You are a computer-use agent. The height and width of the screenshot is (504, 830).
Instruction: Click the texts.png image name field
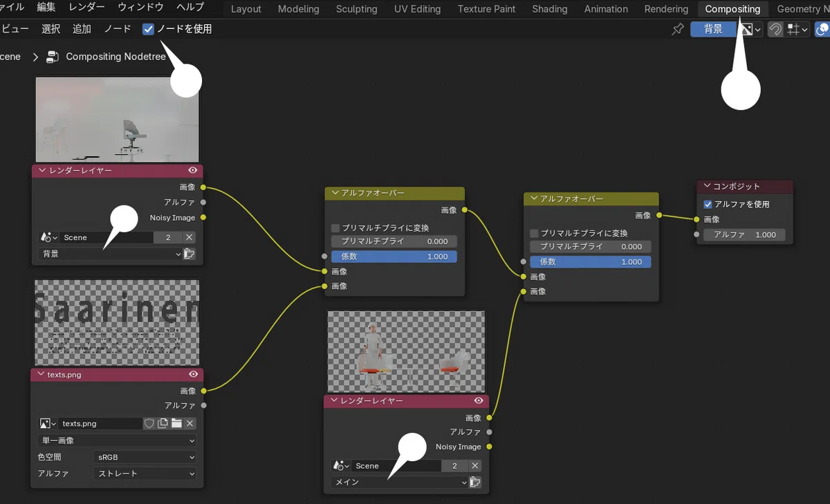[101, 423]
